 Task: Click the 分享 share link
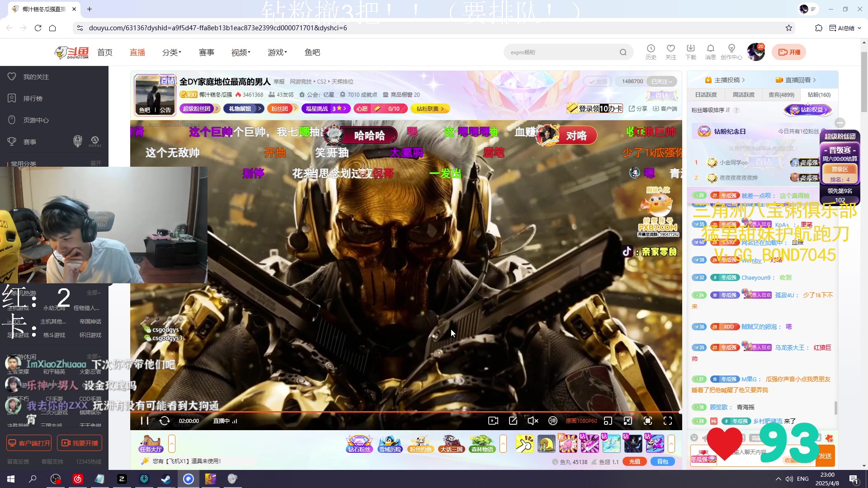pos(638,109)
